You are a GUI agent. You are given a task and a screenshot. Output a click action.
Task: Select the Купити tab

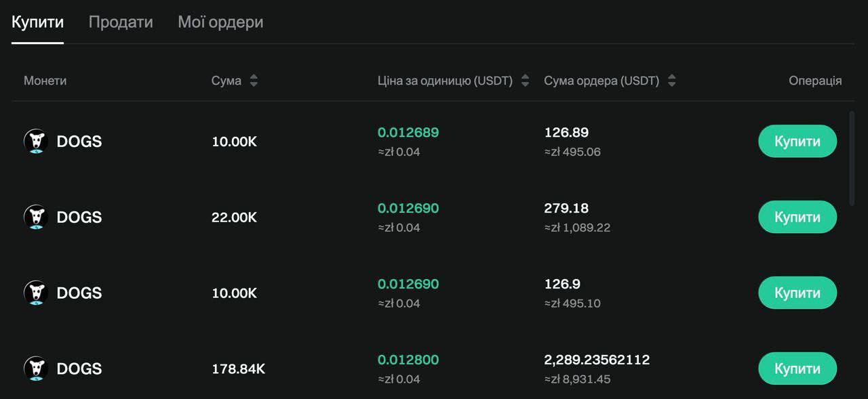(37, 22)
